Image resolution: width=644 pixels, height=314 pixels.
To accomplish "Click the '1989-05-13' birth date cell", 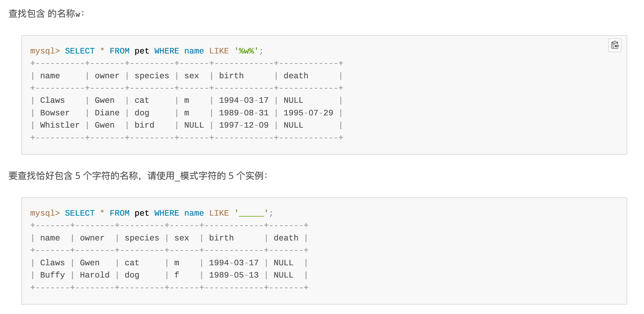I will tap(234, 275).
